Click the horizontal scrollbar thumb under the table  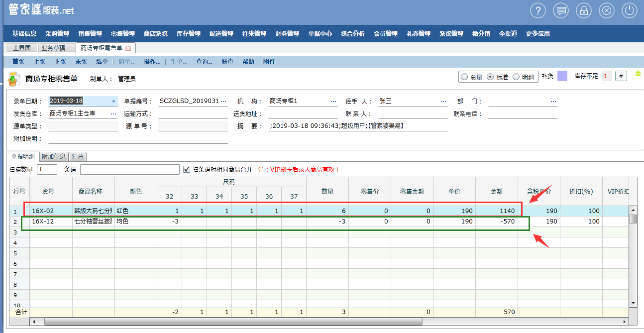pos(233,322)
